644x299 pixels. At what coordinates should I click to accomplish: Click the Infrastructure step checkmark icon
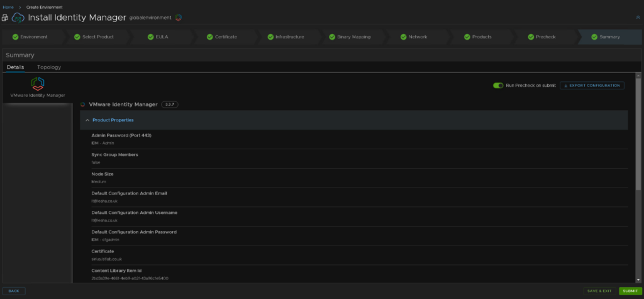click(270, 37)
